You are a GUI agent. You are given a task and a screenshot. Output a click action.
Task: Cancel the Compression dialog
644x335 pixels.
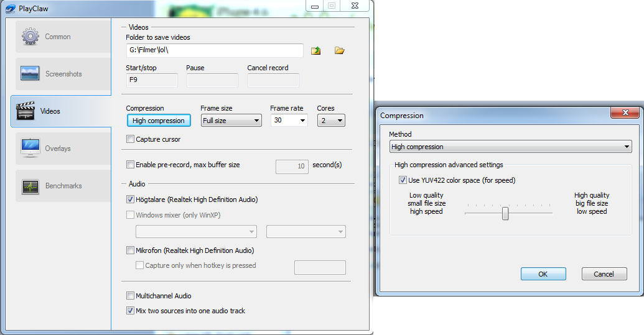pyautogui.click(x=604, y=274)
